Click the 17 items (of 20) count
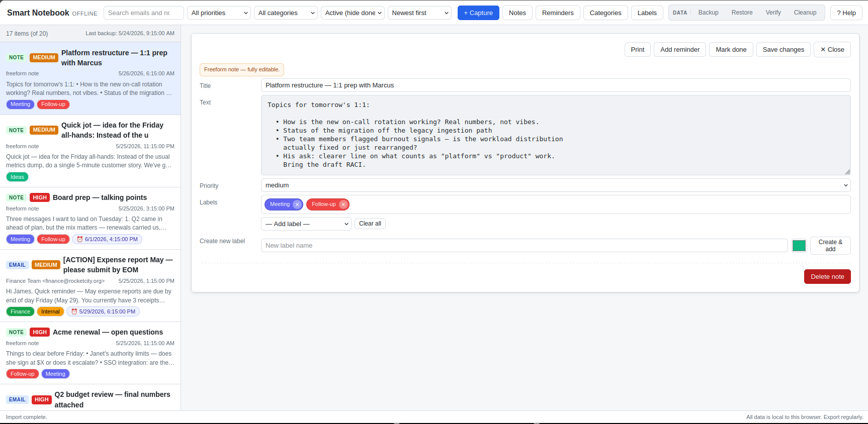This screenshot has height=424, width=868. 27,34
